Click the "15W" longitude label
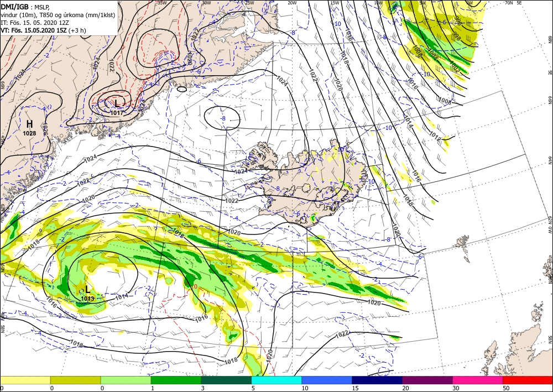The image size is (553, 392). point(335,2)
